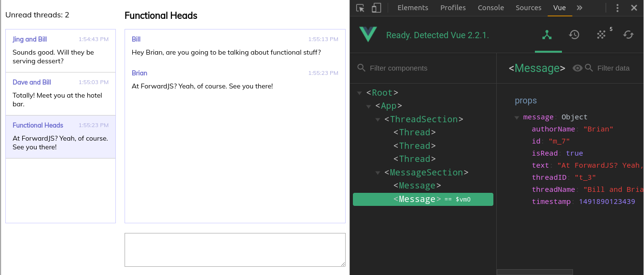Click the id "m_7" prop value
Viewport: 644px width, 275px height.
point(559,141)
